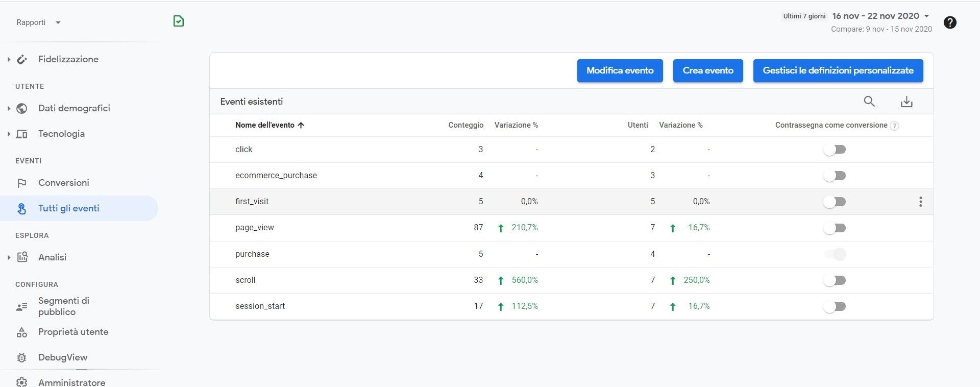Click the Crea evento button
This screenshot has width=980, height=387.
tap(708, 70)
